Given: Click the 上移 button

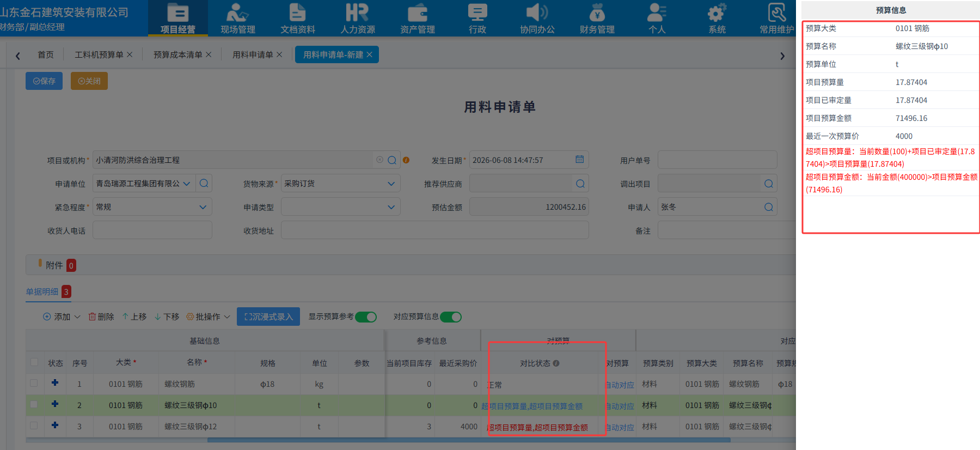Looking at the screenshot, I should click(x=134, y=317).
